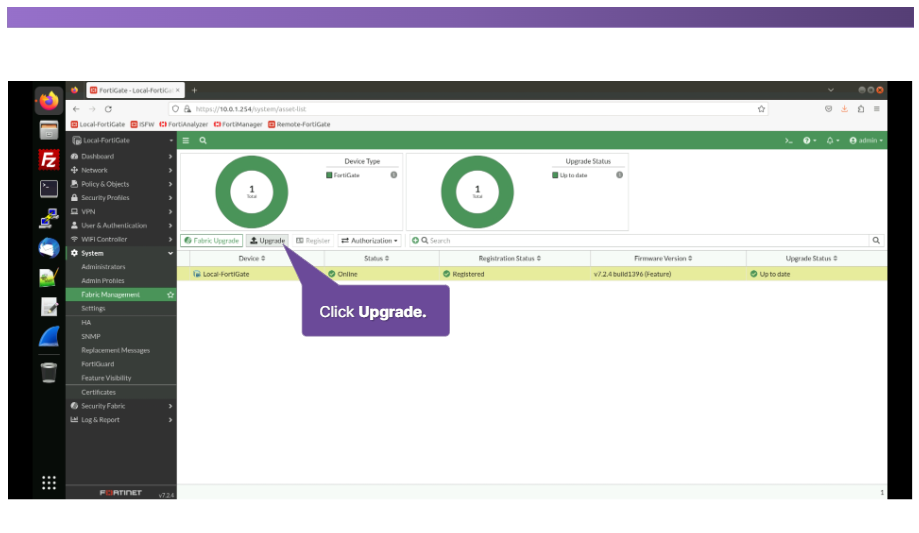Open the FortiGuard submenu item
This screenshot has height=533, width=919.
(98, 364)
